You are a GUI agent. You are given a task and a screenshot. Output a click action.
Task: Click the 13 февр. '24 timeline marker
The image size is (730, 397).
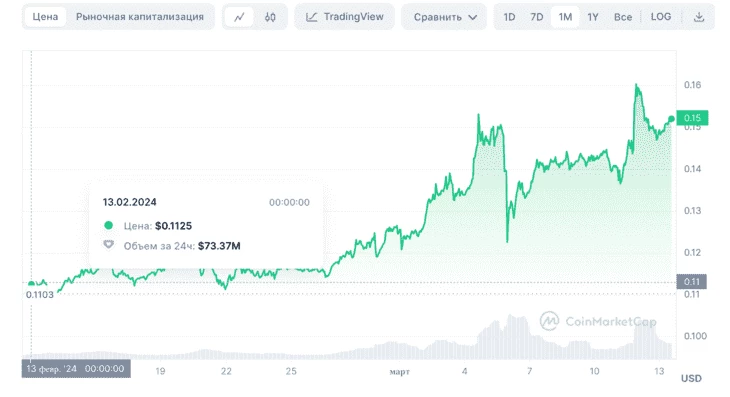point(76,369)
